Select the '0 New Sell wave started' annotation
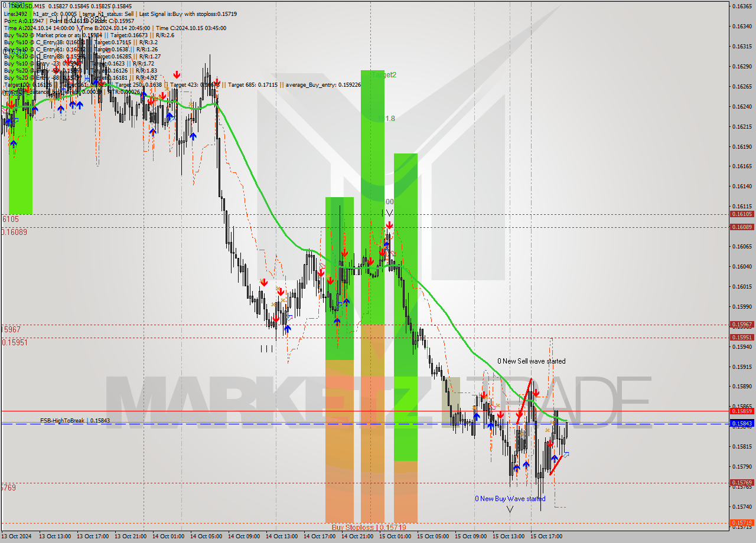The image size is (756, 543). 531,361
